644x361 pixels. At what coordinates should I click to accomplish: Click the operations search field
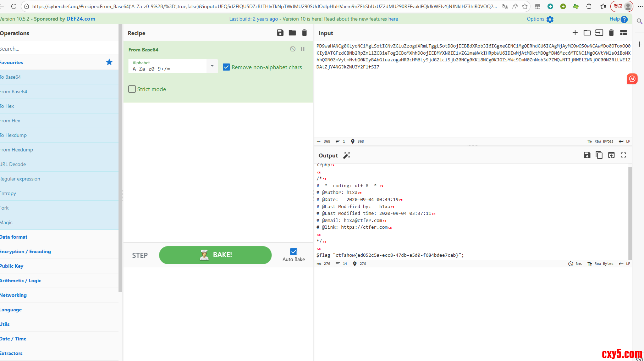click(x=57, y=49)
